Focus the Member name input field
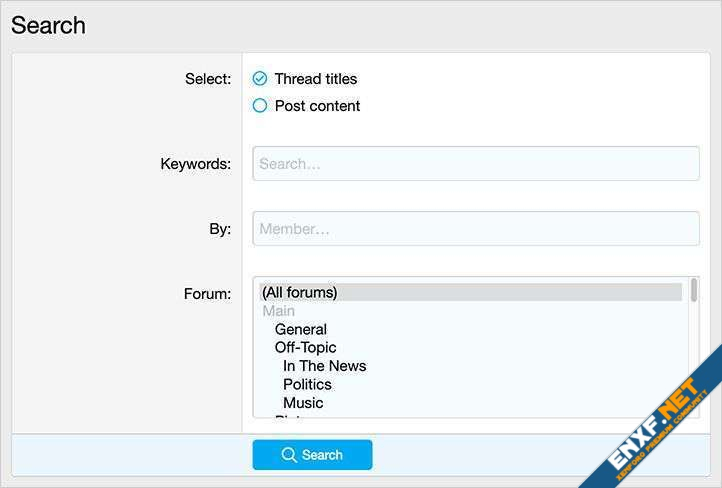Viewport: 722px width, 488px height. click(475, 229)
